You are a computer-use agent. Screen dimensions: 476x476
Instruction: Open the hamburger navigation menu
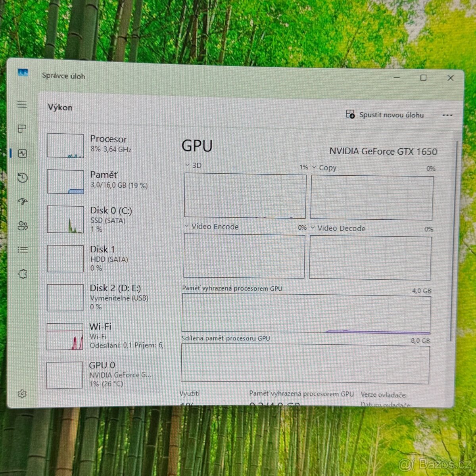pyautogui.click(x=22, y=105)
